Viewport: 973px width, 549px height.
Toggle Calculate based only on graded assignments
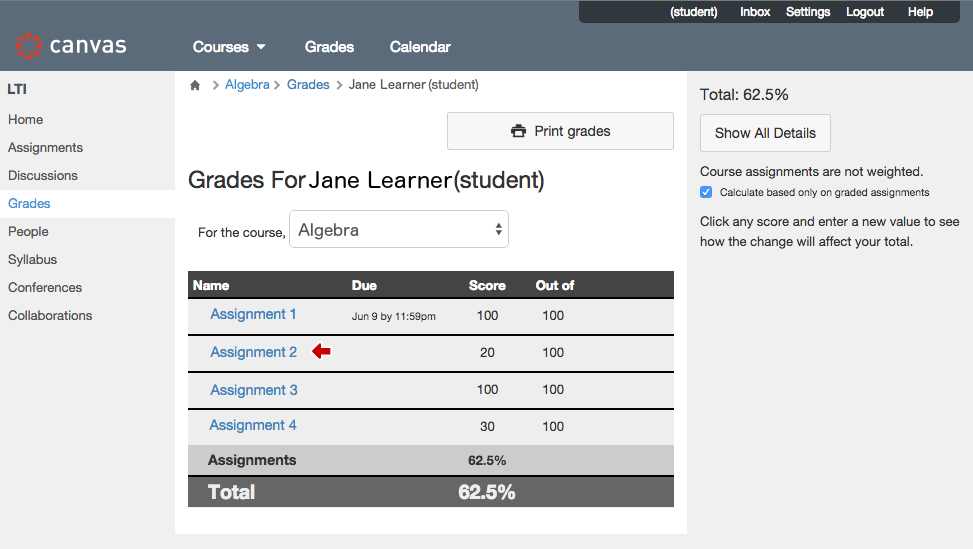pos(706,192)
